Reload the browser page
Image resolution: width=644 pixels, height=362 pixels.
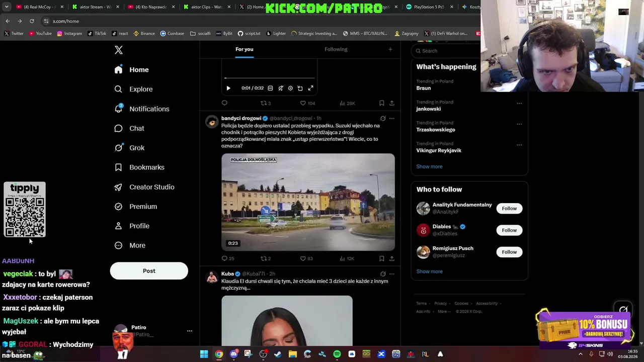point(32,21)
